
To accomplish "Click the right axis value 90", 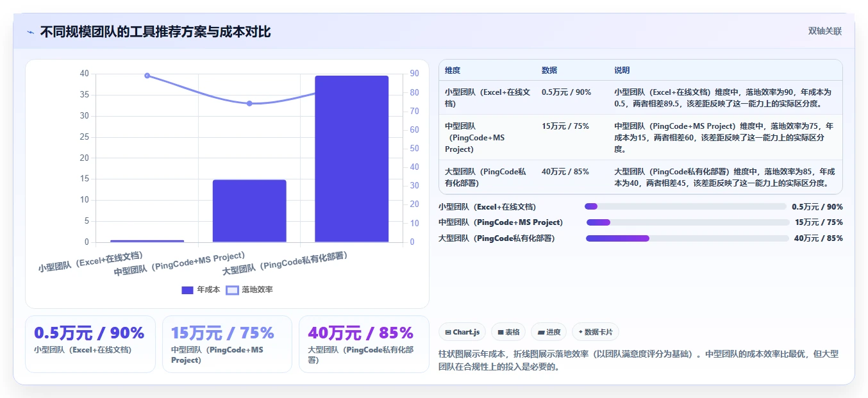I will point(415,74).
